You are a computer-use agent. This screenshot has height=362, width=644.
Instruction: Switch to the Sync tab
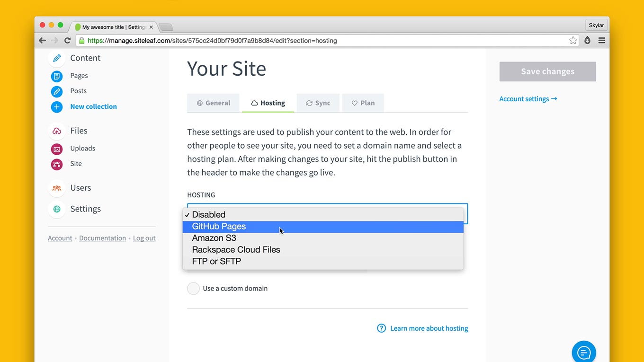tap(318, 103)
